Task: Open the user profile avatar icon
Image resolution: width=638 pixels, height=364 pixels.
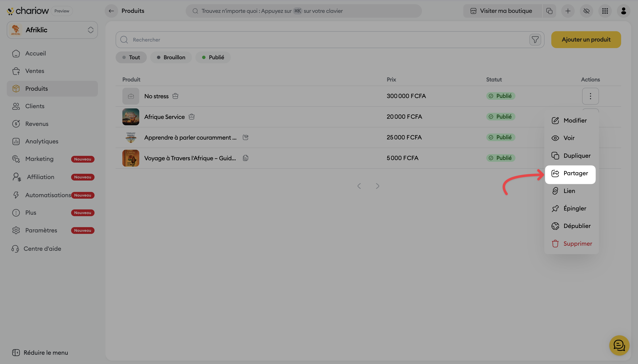Action: (x=623, y=11)
